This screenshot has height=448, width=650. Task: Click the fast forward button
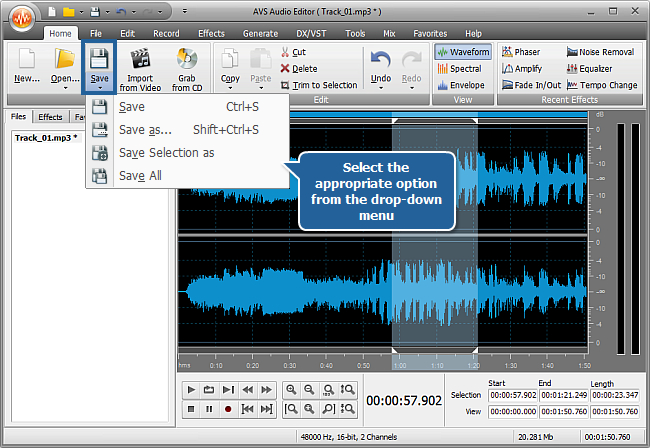click(x=266, y=390)
